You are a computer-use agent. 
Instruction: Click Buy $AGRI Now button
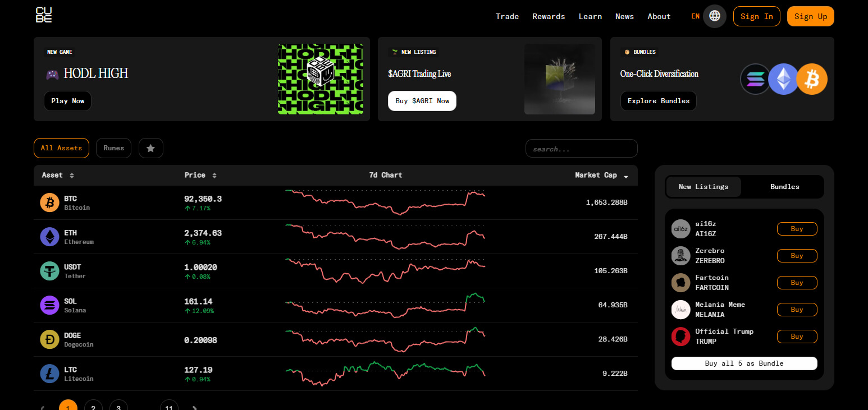point(422,101)
